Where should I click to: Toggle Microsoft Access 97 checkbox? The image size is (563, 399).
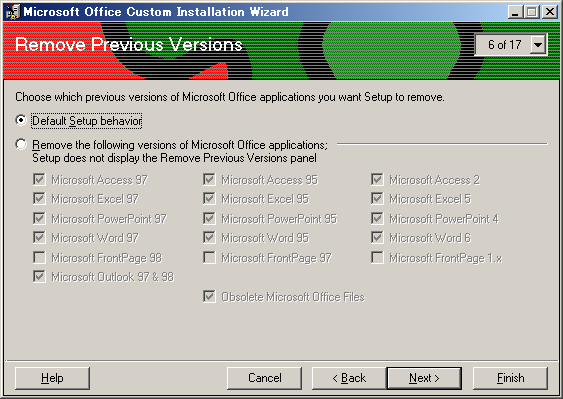tap(39, 179)
